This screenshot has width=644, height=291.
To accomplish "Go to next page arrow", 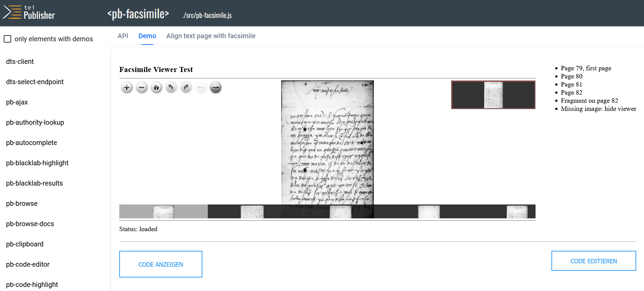I will 216,88.
